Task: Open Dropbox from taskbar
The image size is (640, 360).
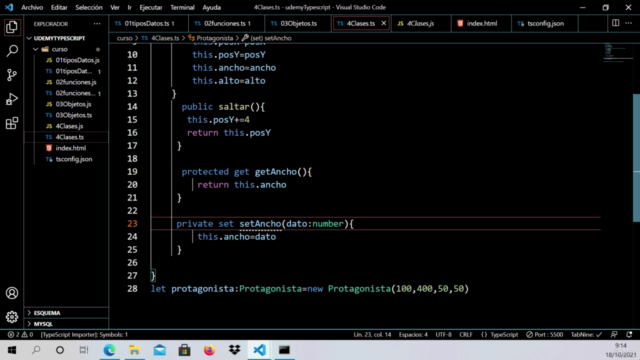Action: point(234,350)
